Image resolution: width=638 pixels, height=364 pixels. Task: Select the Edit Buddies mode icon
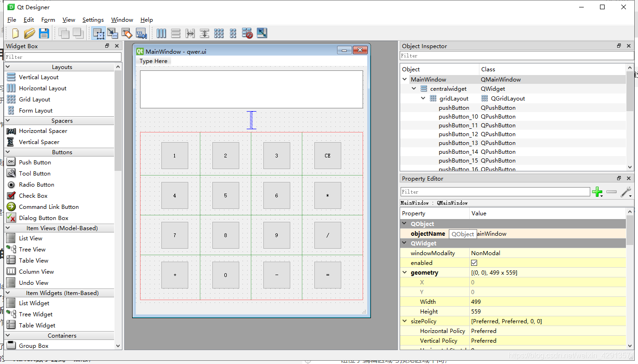point(127,33)
